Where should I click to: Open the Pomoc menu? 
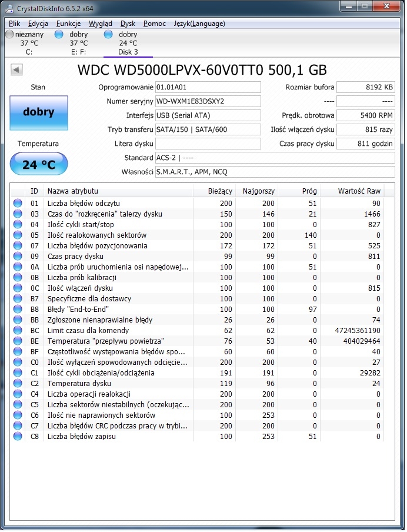[x=155, y=24]
